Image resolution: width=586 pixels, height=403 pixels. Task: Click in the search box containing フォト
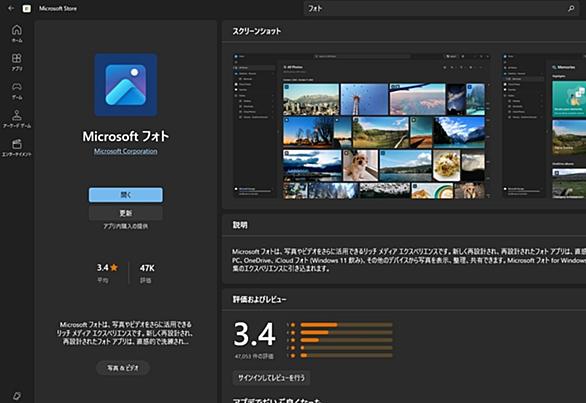point(441,8)
